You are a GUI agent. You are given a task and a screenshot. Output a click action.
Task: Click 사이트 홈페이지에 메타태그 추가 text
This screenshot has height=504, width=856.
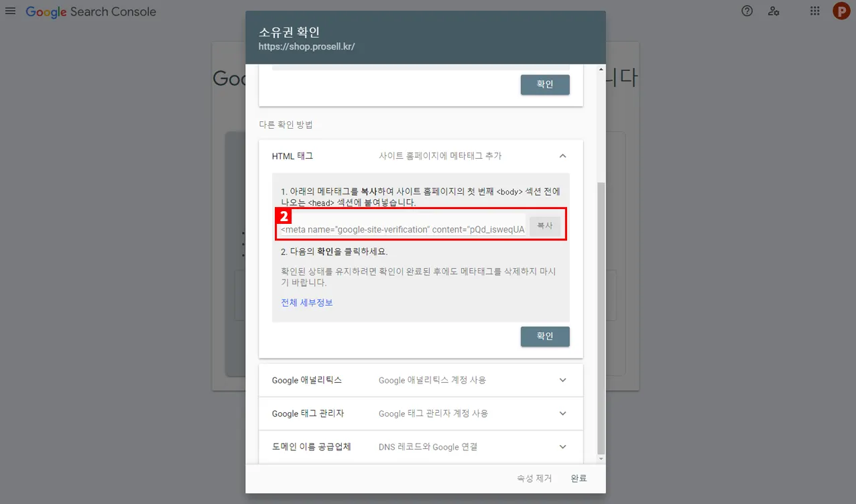440,156
